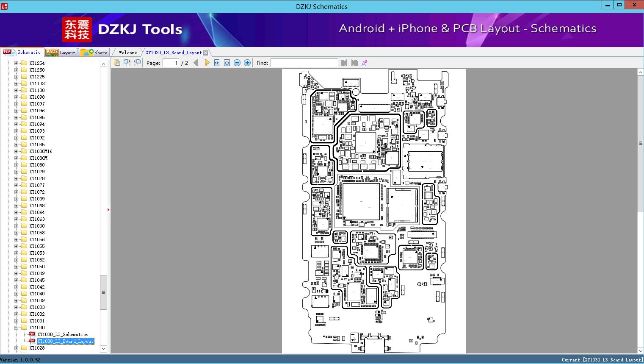Click the tree panel scroll-down arrow
The width and height of the screenshot is (644, 364).
point(103,349)
